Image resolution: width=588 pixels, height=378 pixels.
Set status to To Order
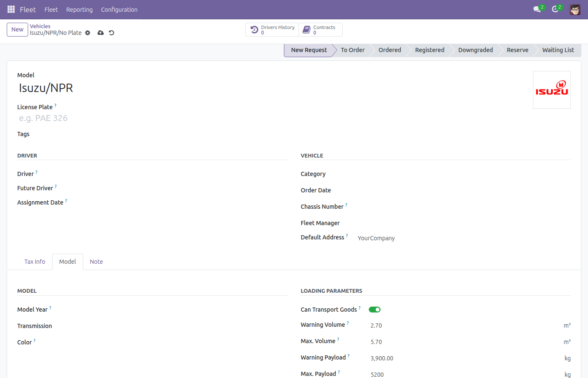[353, 50]
